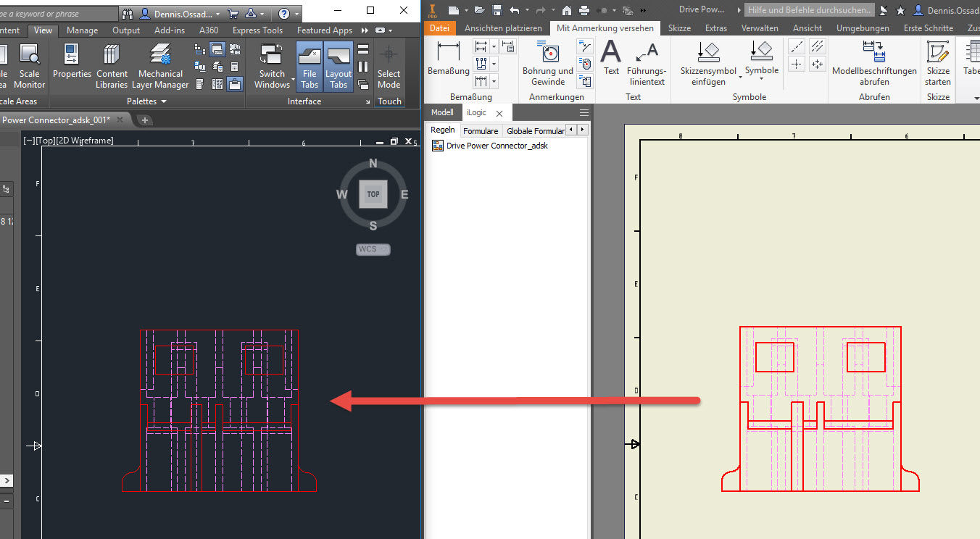Click the Inventor favorites star icon
The width and height of the screenshot is (980, 539).
[x=900, y=10]
